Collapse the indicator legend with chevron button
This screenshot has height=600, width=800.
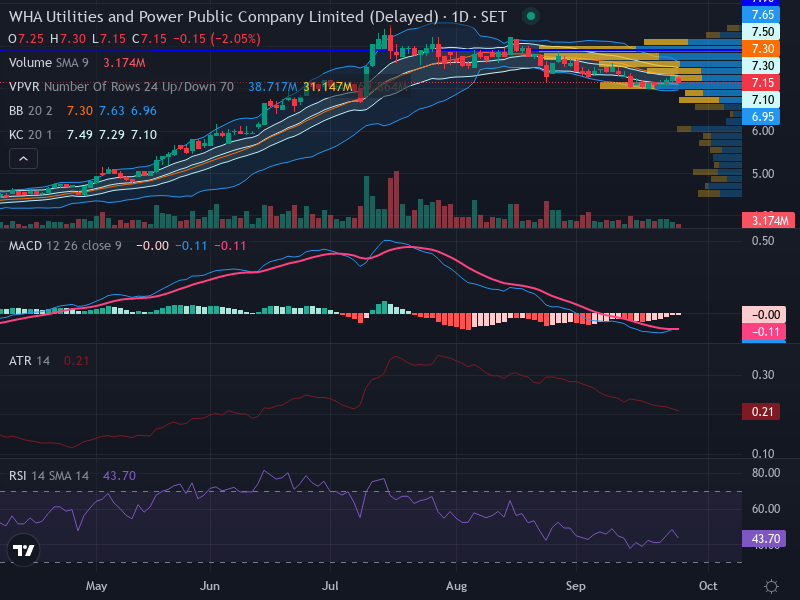(x=23, y=159)
